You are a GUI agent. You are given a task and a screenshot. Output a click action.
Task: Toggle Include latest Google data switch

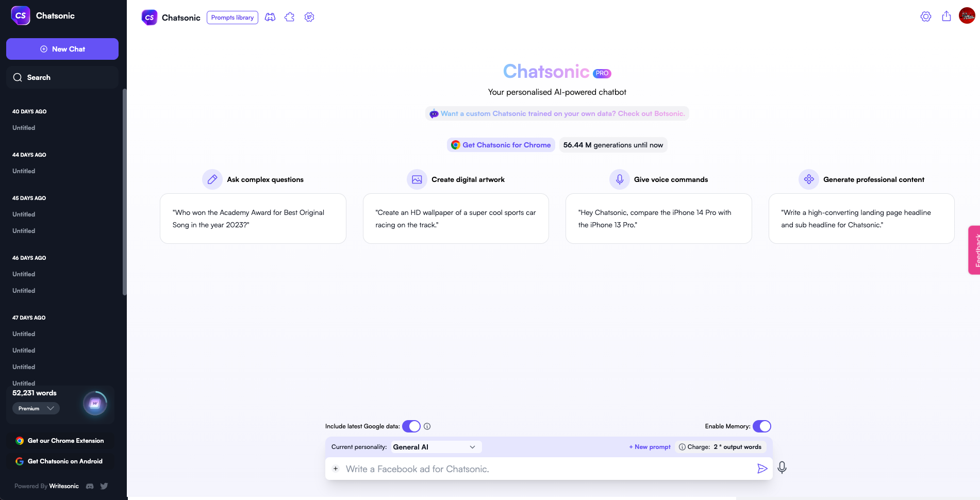pos(411,426)
